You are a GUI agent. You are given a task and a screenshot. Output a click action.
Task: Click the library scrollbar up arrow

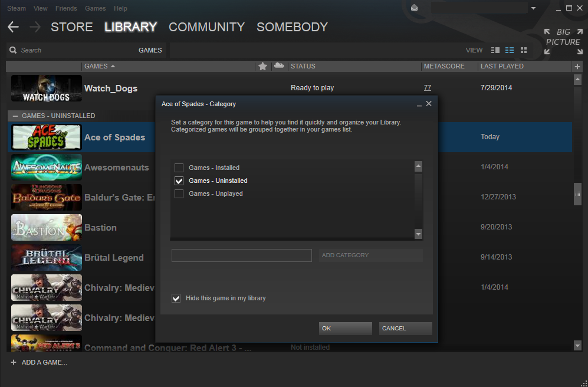click(577, 80)
